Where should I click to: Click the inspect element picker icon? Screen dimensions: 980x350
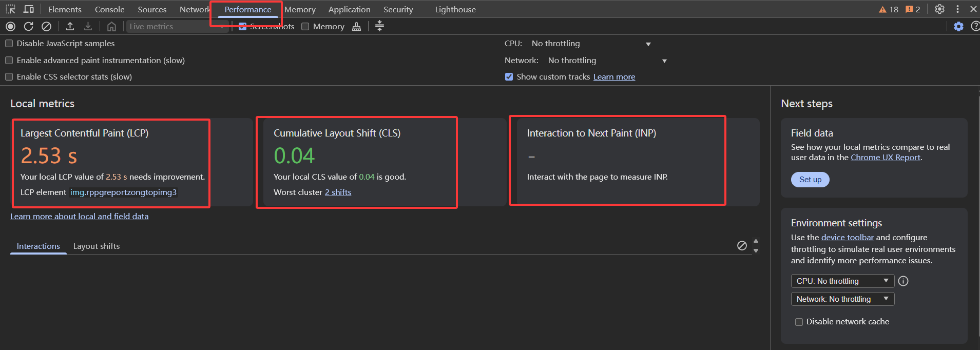tap(10, 9)
